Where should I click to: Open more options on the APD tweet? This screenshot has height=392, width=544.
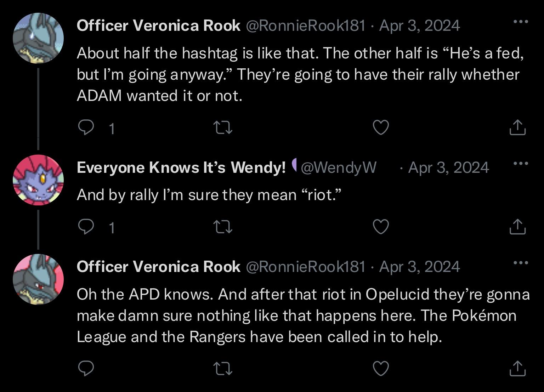pyautogui.click(x=520, y=263)
